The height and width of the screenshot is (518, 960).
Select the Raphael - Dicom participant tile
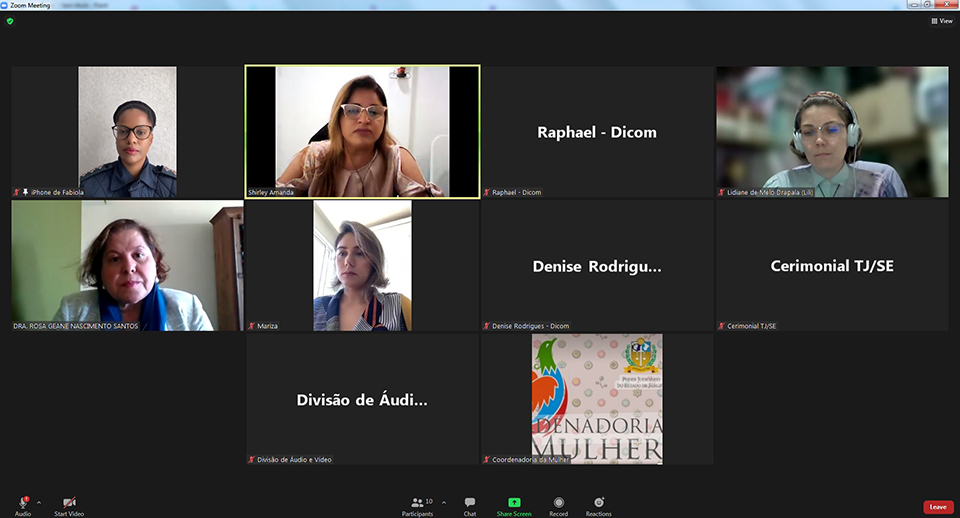(x=597, y=131)
